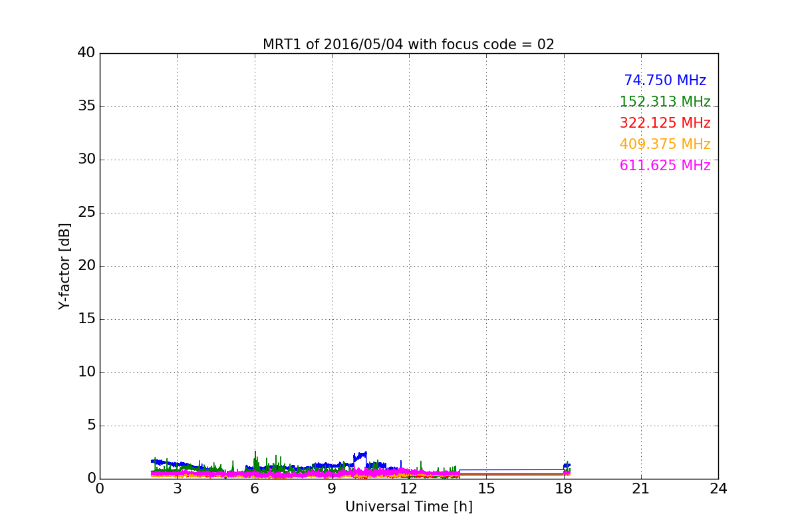798x532 pixels.
Task: Click the x-axis tick label '18'
Action: (x=563, y=489)
